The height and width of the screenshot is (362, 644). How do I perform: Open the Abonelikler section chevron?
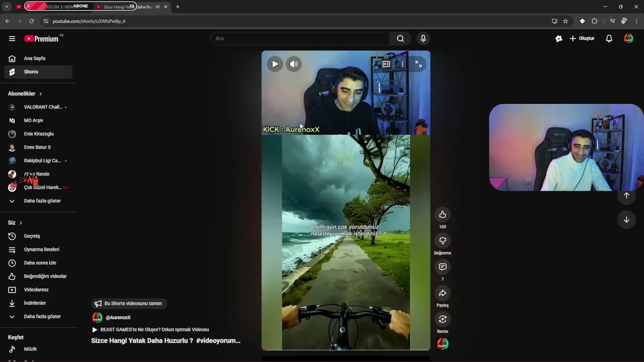[41, 94]
